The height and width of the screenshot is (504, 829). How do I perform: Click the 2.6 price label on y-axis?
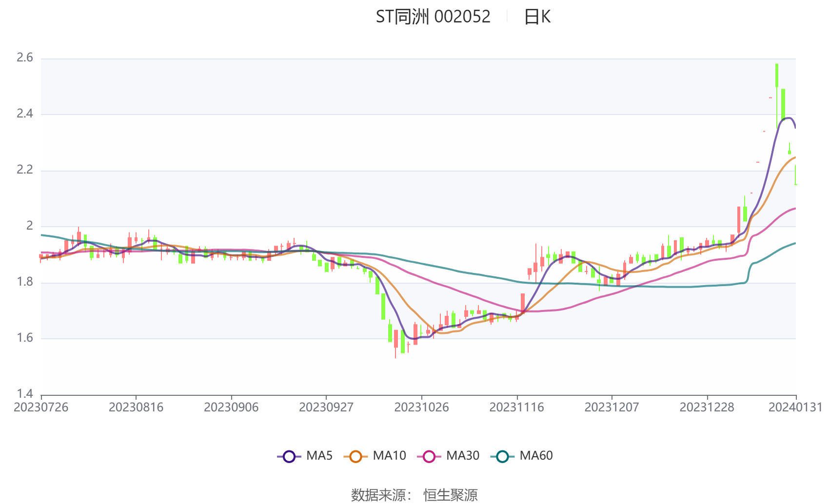pos(25,58)
